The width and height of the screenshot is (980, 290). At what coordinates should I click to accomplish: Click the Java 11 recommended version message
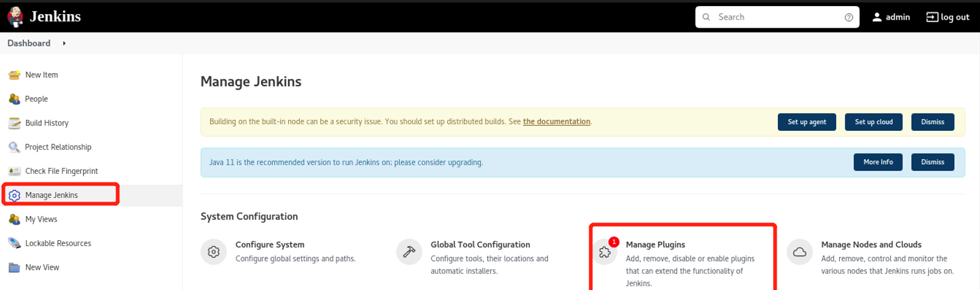(346, 162)
